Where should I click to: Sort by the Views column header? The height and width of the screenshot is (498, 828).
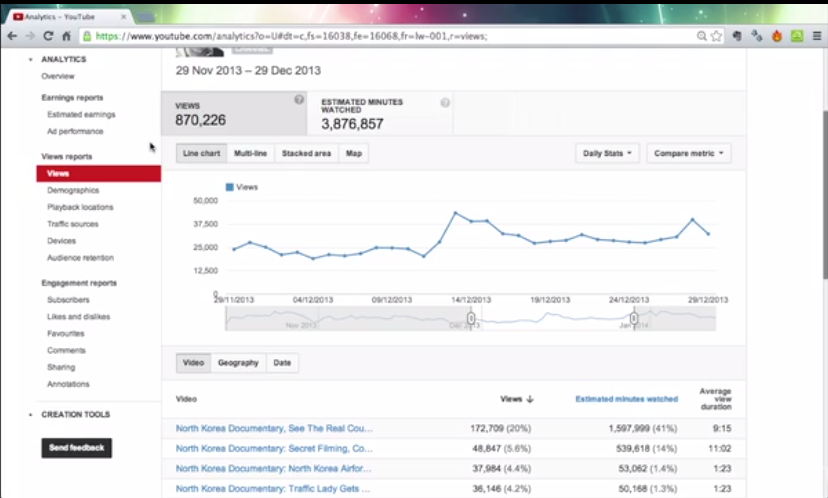pyautogui.click(x=516, y=399)
